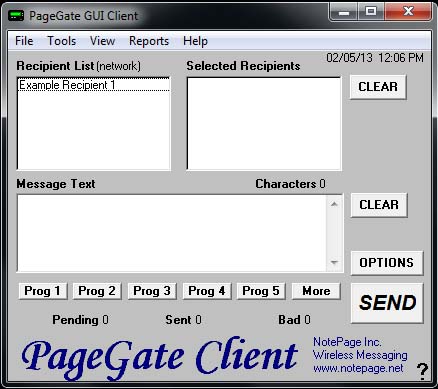Insert preset message Prog 3
This screenshot has width=438, height=389.
(152, 291)
